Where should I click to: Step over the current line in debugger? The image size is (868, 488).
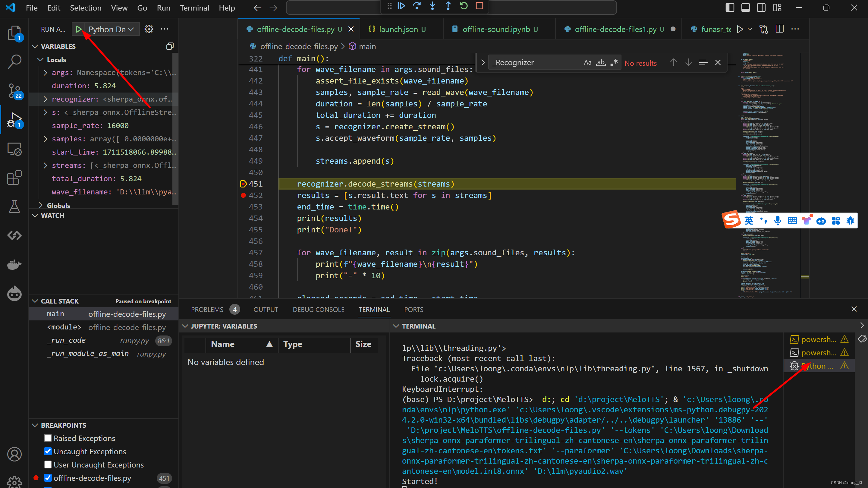coord(417,6)
